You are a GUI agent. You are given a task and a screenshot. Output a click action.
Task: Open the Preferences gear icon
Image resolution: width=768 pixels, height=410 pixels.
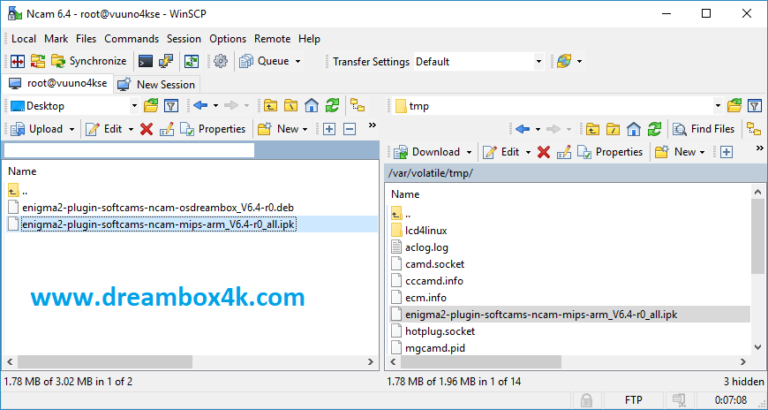220,61
